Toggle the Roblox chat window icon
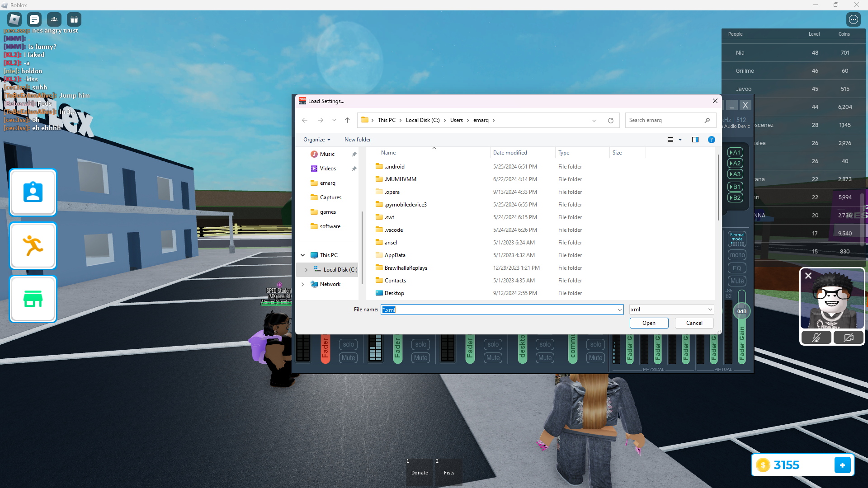 point(34,19)
